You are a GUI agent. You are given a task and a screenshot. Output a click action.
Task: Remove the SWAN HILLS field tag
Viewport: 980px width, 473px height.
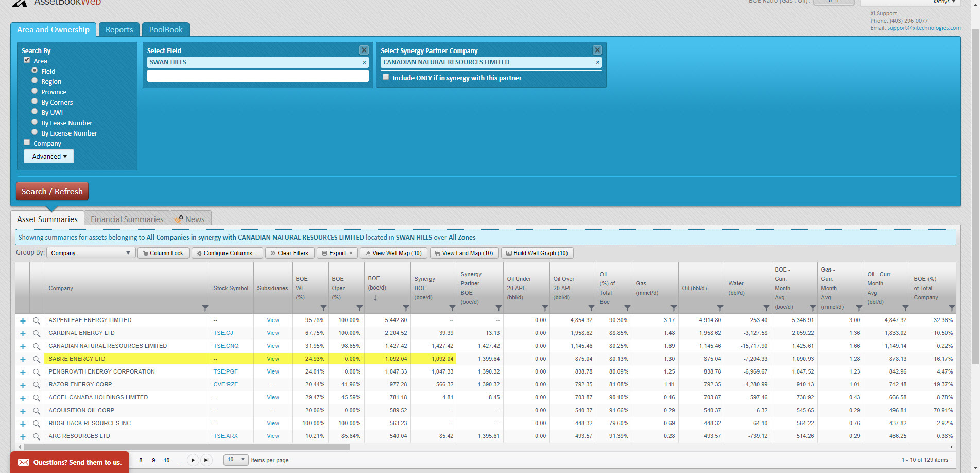click(x=364, y=62)
